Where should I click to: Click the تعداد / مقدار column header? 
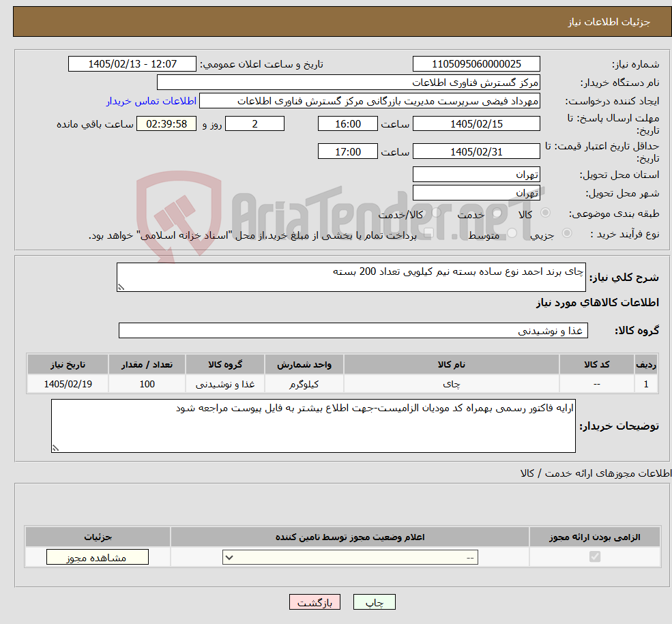[x=147, y=364]
